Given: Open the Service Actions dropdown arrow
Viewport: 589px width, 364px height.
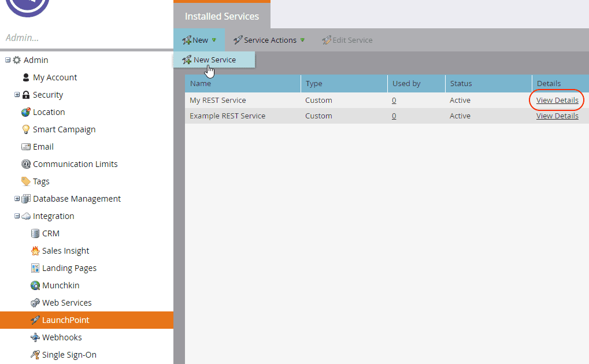Looking at the screenshot, I should pos(303,40).
